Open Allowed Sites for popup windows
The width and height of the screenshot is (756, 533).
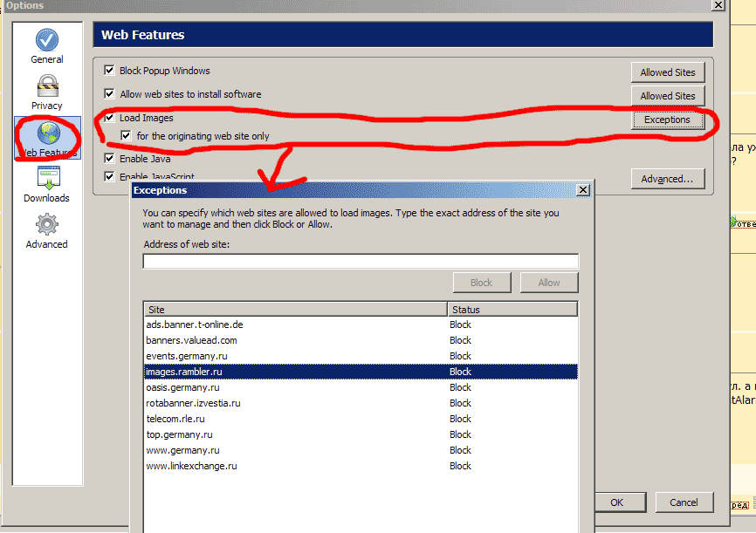point(667,72)
